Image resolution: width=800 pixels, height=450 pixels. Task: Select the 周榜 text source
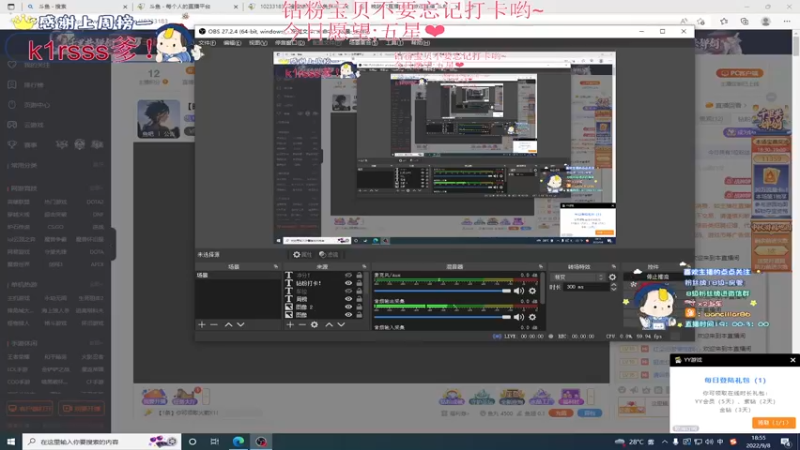pos(302,299)
